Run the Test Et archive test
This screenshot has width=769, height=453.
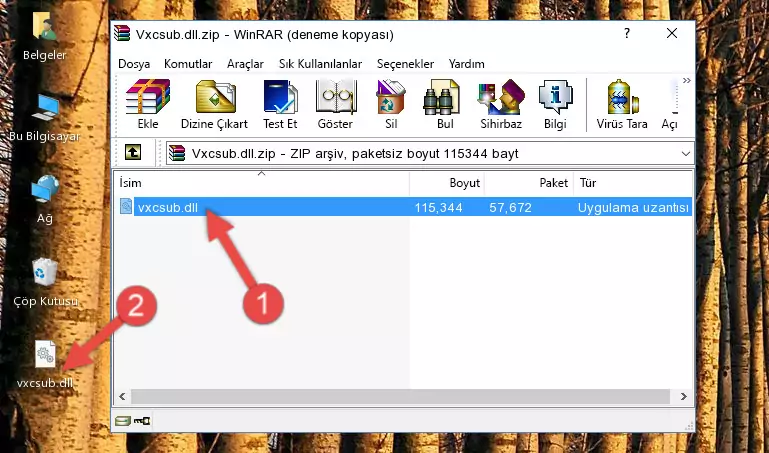(x=280, y=104)
